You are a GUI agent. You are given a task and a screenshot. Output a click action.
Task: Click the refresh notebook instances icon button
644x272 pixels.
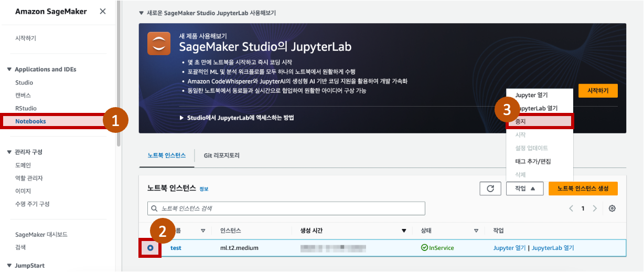coord(490,189)
